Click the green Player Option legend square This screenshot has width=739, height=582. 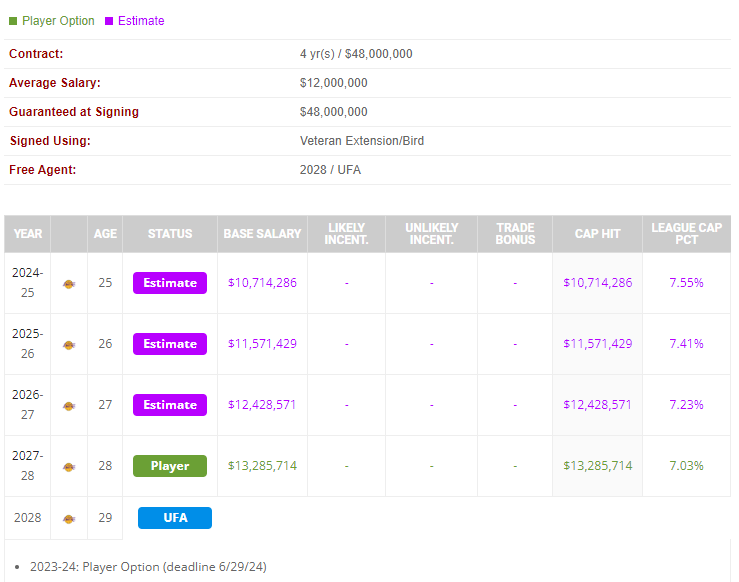(13, 21)
